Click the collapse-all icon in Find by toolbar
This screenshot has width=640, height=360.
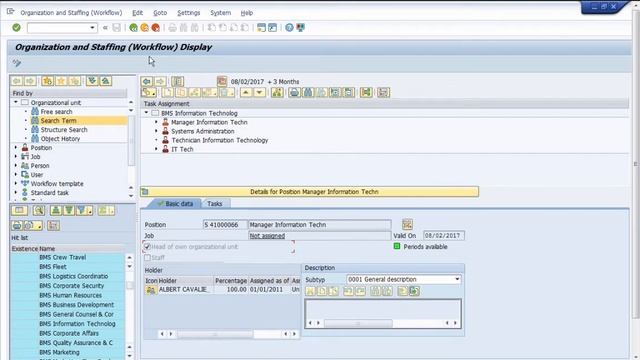[106, 81]
